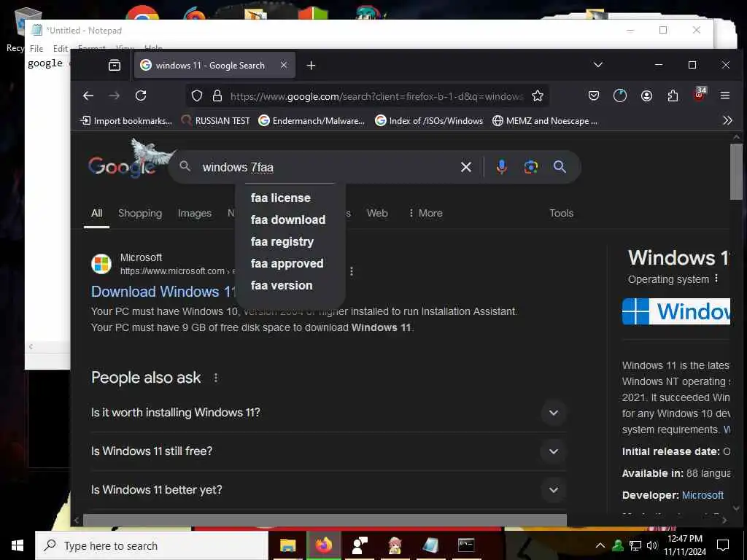Click the page vertical scrollbar thumb
This screenshot has height=560, width=747.
pos(736,171)
